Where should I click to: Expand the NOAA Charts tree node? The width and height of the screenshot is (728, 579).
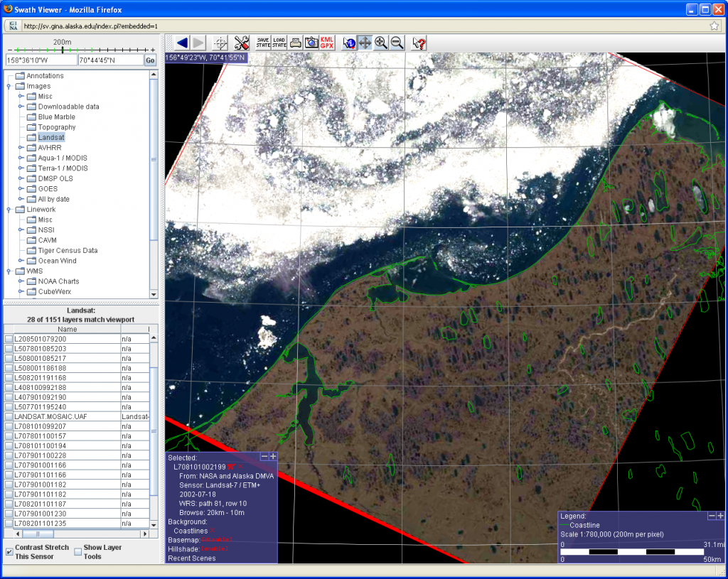coord(21,281)
